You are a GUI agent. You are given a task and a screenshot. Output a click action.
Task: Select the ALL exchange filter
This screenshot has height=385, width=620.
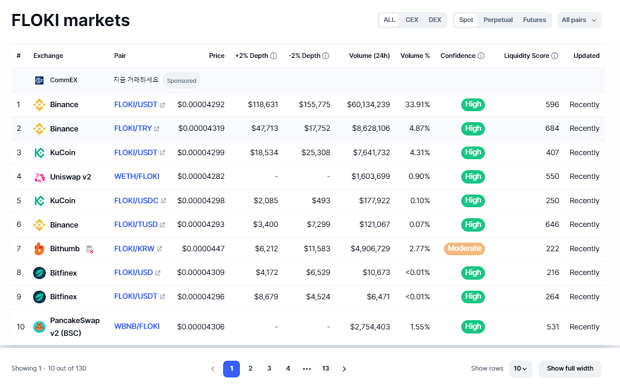pos(389,20)
